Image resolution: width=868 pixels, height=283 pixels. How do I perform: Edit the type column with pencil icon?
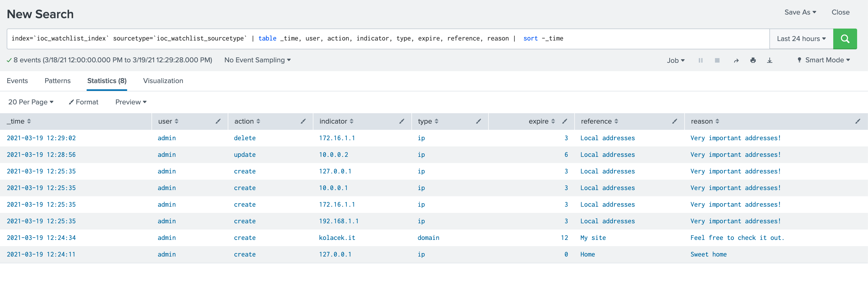(x=478, y=121)
